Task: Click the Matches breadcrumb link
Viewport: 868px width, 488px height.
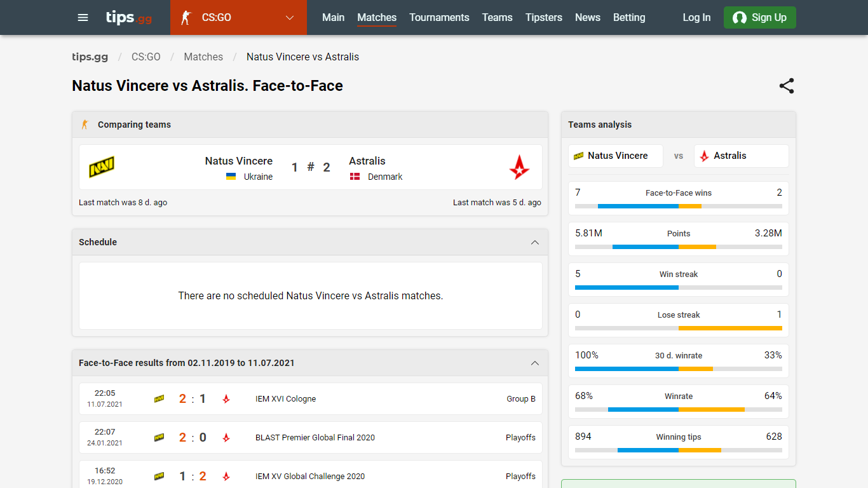Action: pyautogui.click(x=203, y=57)
